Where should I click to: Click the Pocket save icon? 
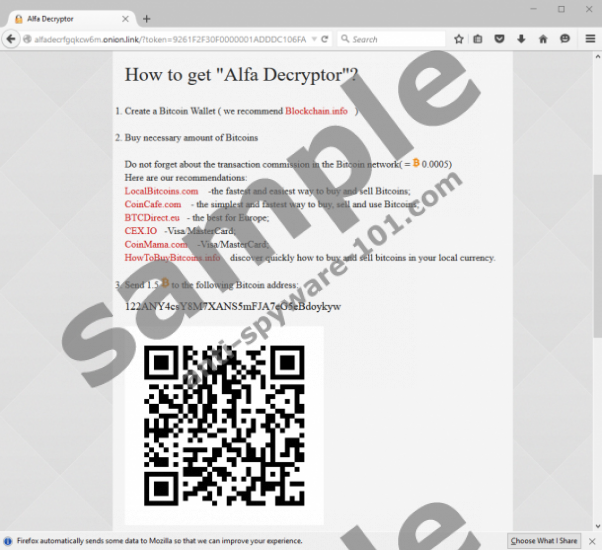coord(500,39)
